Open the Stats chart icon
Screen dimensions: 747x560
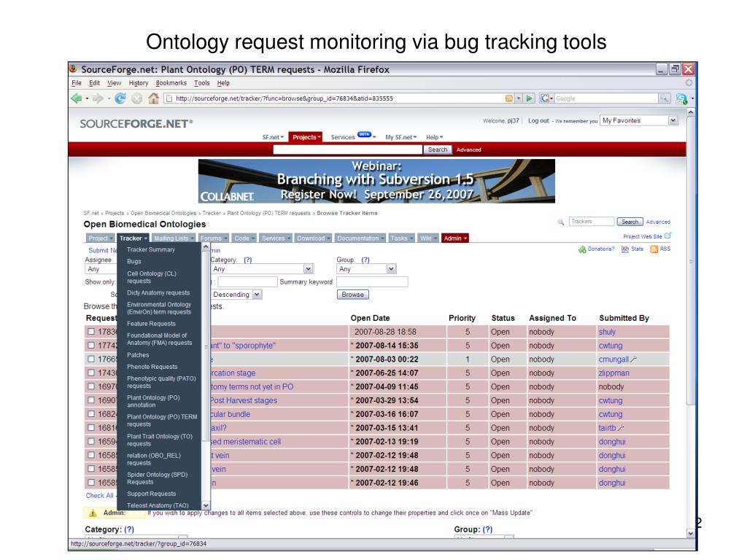coord(625,249)
